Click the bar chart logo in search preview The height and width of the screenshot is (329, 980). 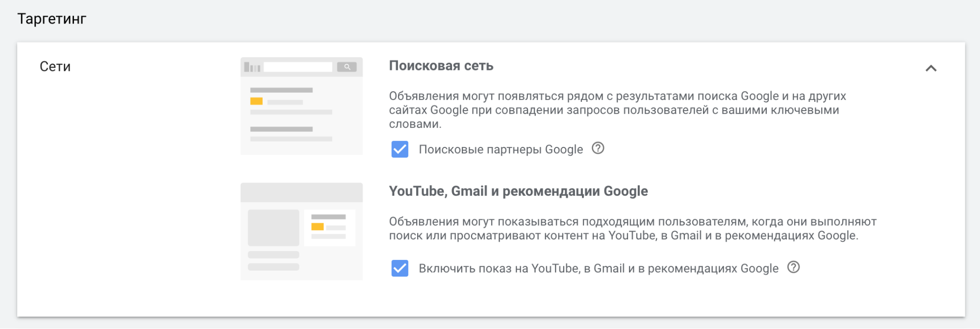point(252,67)
